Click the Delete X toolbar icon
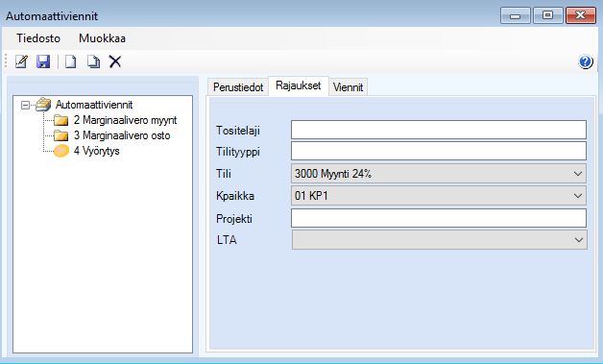 [x=114, y=61]
